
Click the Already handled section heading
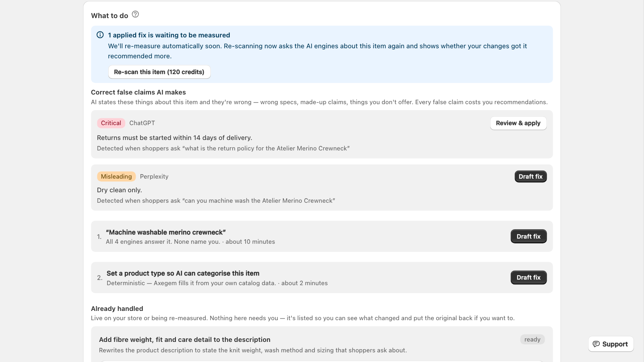click(x=117, y=309)
